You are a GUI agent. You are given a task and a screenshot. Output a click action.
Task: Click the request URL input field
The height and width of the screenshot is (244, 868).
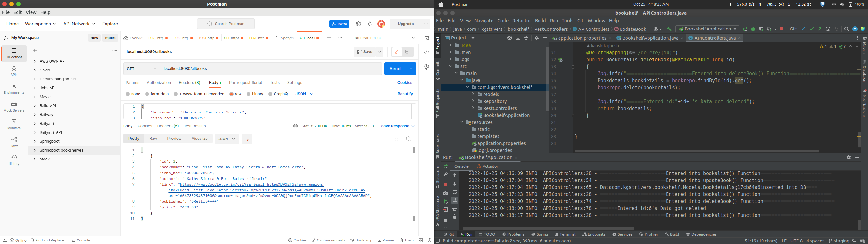pyautogui.click(x=271, y=69)
